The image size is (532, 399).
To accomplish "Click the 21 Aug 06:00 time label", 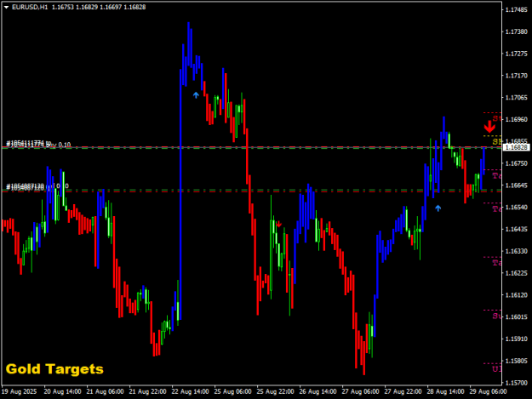I will pos(106,391).
